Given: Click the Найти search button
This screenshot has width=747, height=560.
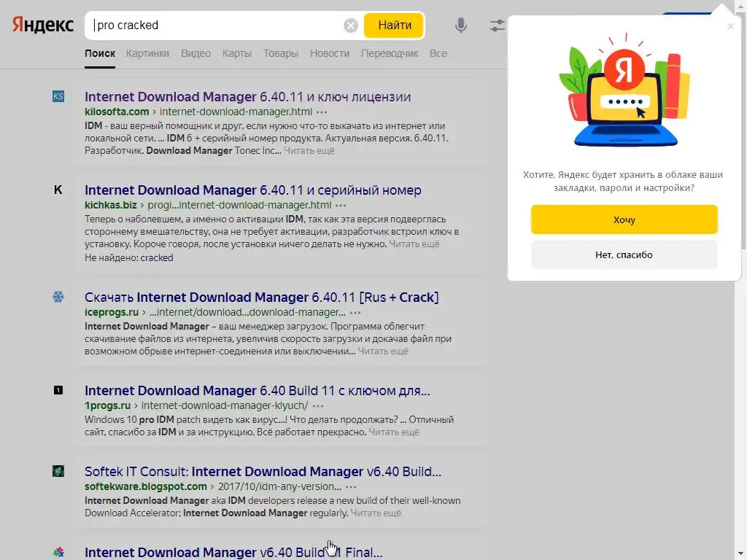Looking at the screenshot, I should [x=394, y=26].
